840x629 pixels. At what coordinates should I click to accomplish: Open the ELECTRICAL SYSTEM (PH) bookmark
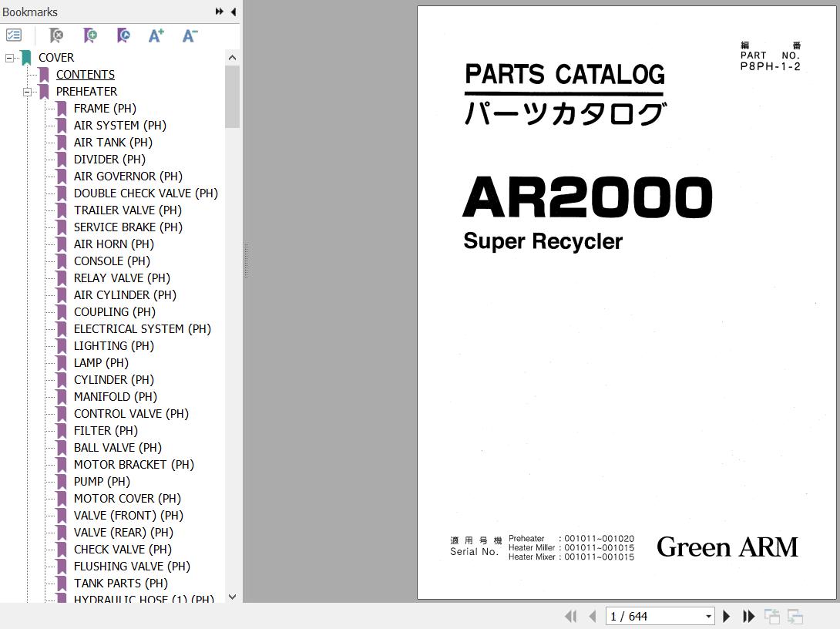pos(143,329)
